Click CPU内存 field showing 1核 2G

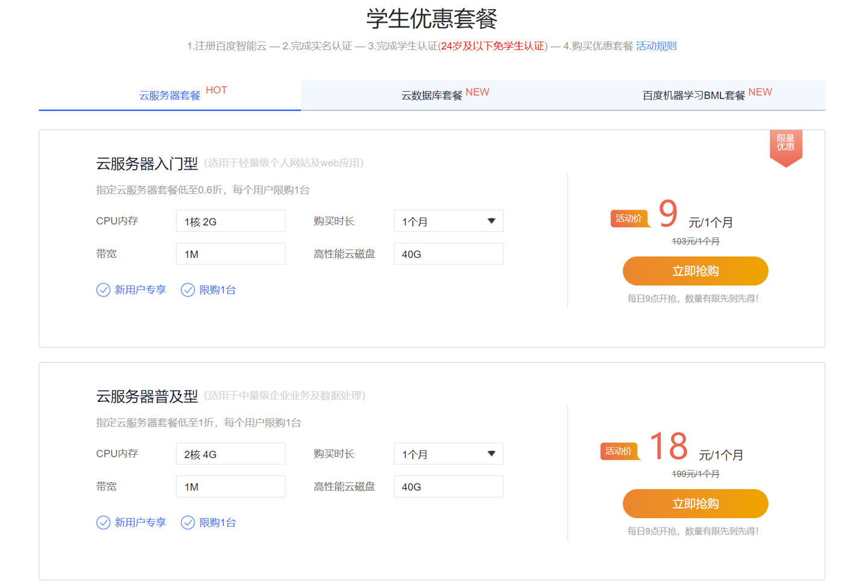pos(230,221)
